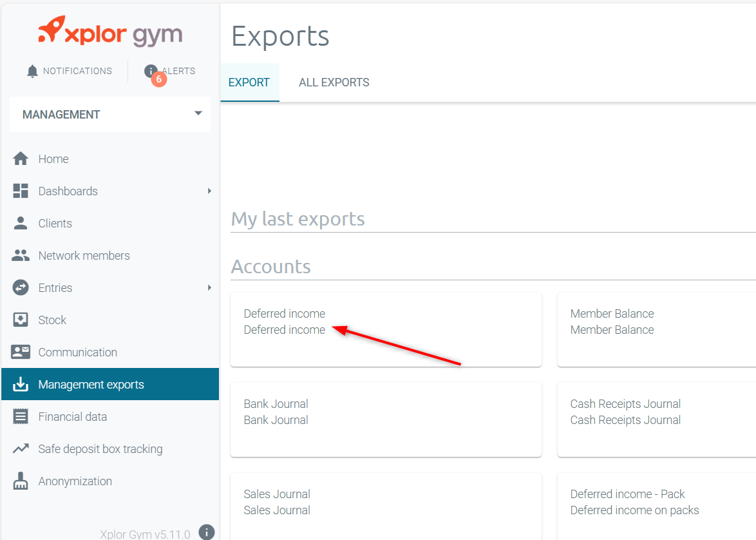Screen dimensions: 756x540
Task: Open the Cash Receipts Journal export card
Action: [657, 420]
